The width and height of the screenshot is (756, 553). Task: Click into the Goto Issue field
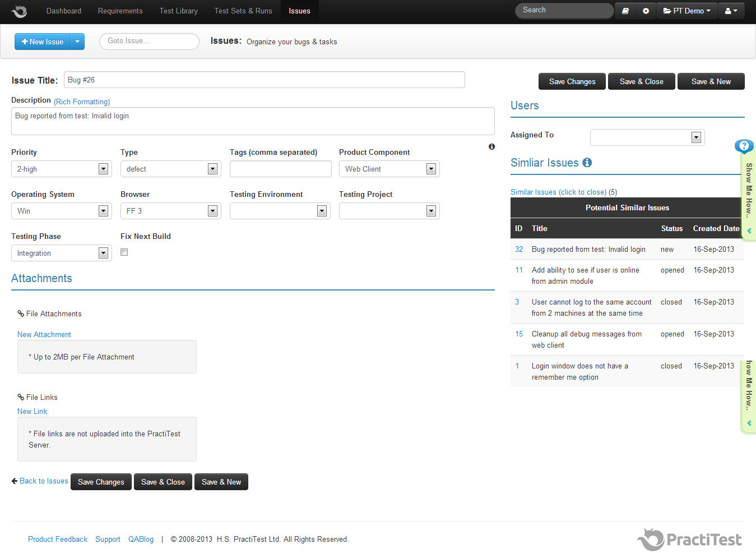click(149, 41)
